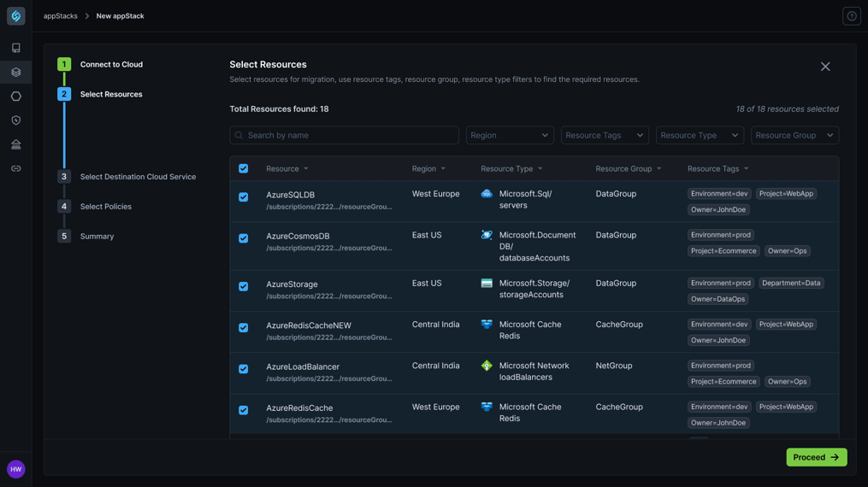Sort by the Resource column header
Viewport: 868px width, 487px height.
pyautogui.click(x=287, y=168)
